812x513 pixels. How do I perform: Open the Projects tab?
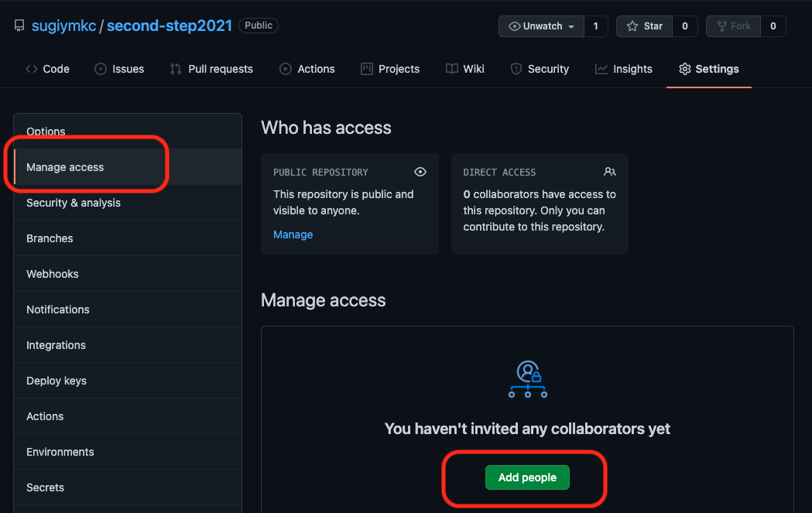coord(390,69)
